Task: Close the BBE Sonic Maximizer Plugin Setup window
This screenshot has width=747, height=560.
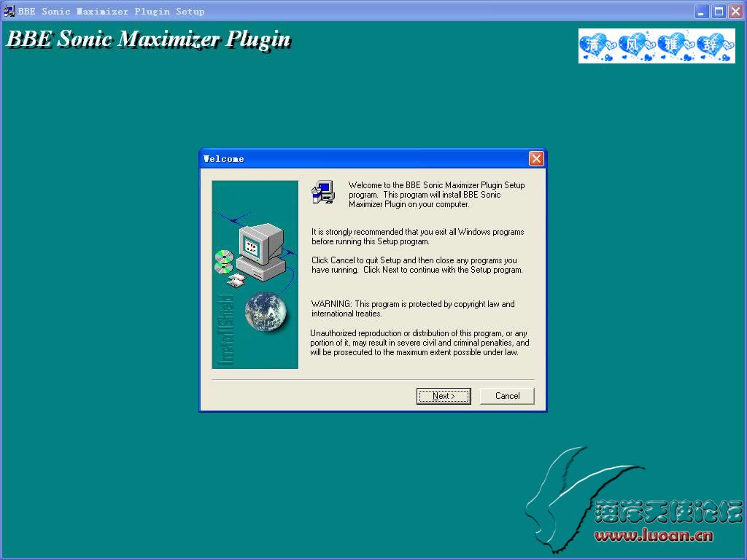Action: 735,11
